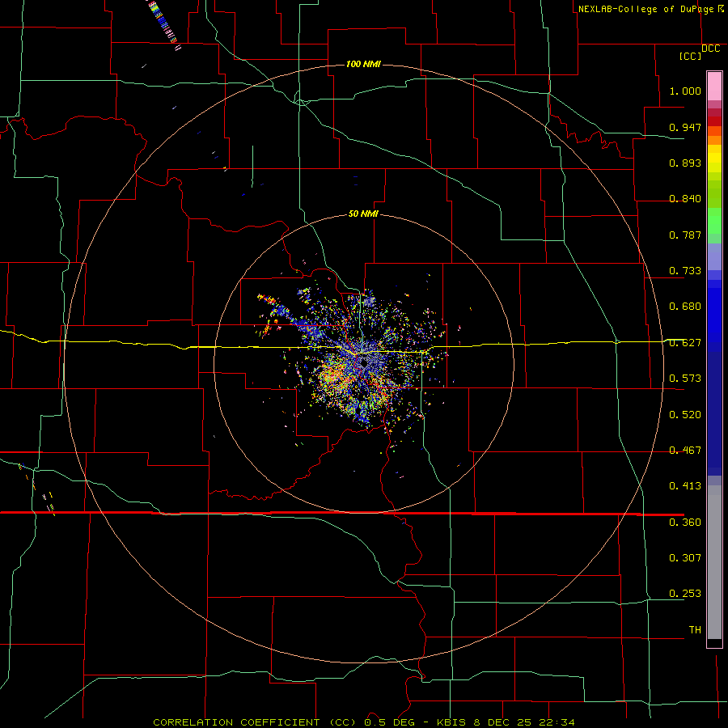Select the 0.307 legend value

coord(685,558)
